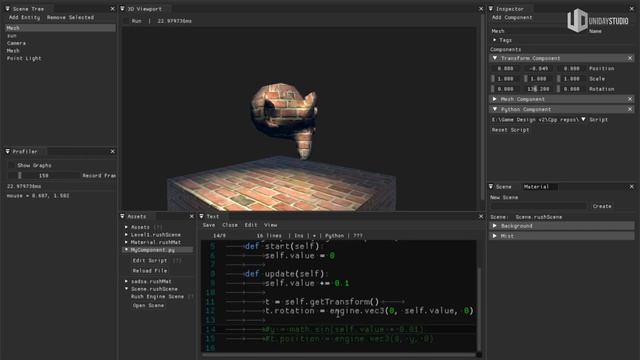The width and height of the screenshot is (640, 360).
Task: Show help marker beside Rush Engine Scene
Action: [x=191, y=297]
